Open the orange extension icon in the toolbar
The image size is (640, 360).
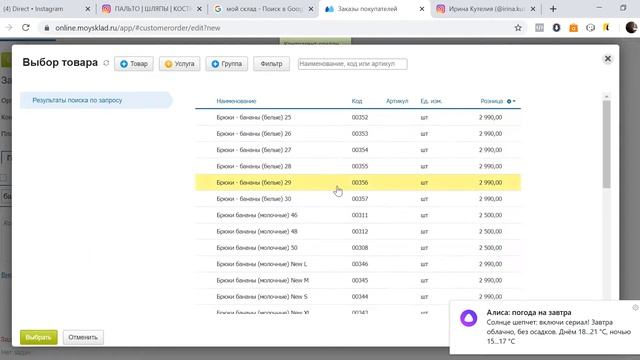pos(573,28)
